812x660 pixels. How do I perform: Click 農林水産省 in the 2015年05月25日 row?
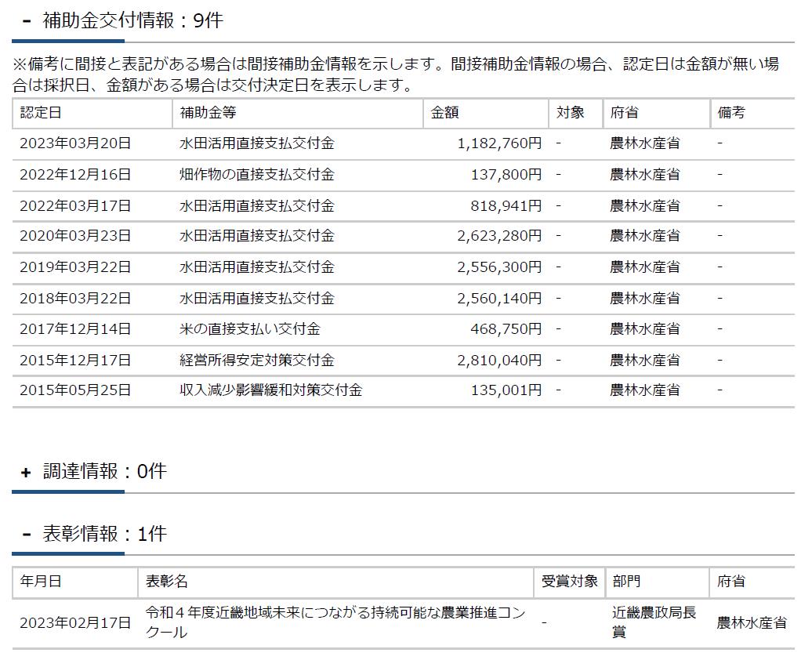point(645,390)
